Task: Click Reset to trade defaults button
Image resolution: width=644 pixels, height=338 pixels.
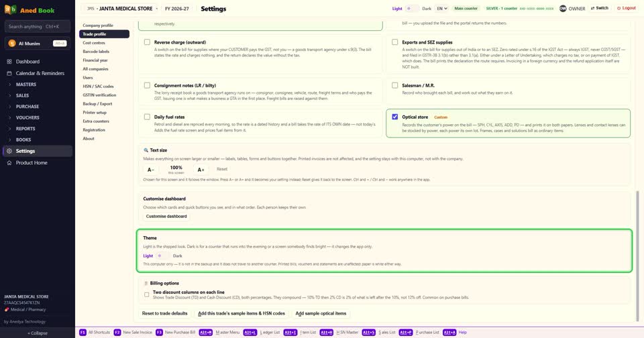Action: [165, 313]
